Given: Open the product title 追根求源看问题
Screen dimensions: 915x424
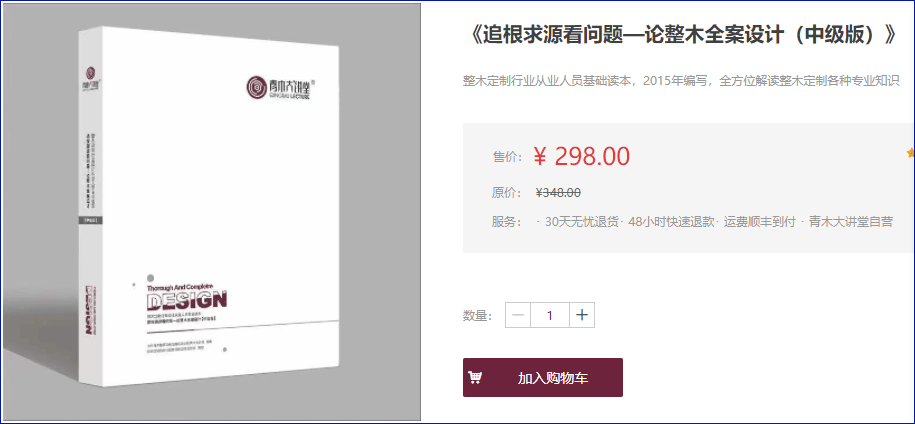Looking at the screenshot, I should 681,35.
